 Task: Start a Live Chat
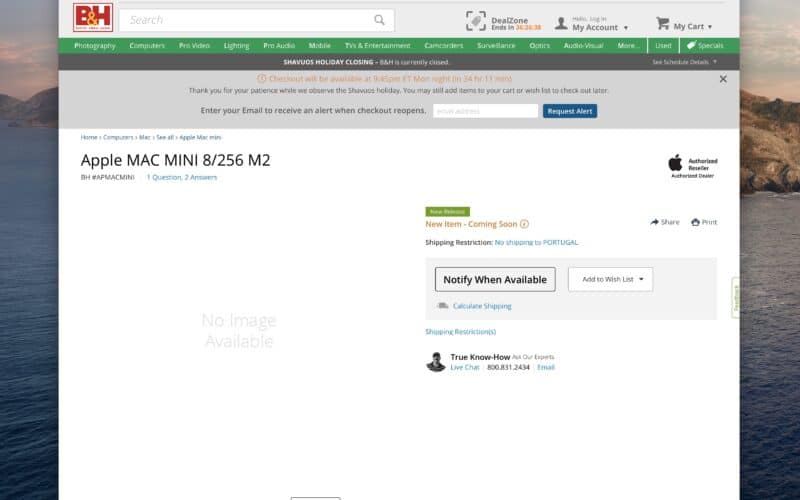[465, 367]
